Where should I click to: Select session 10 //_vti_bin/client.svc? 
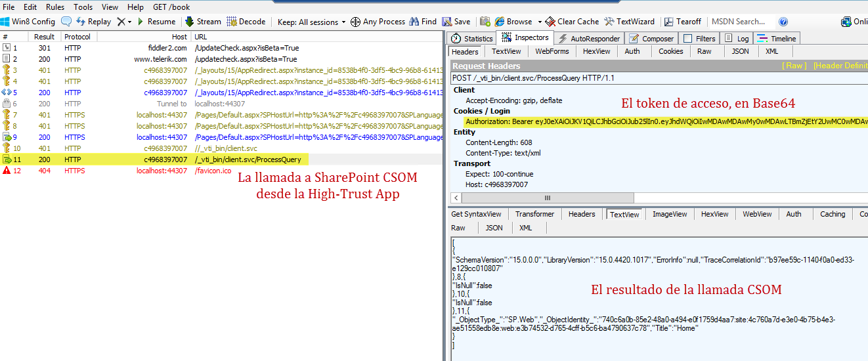[x=221, y=148]
